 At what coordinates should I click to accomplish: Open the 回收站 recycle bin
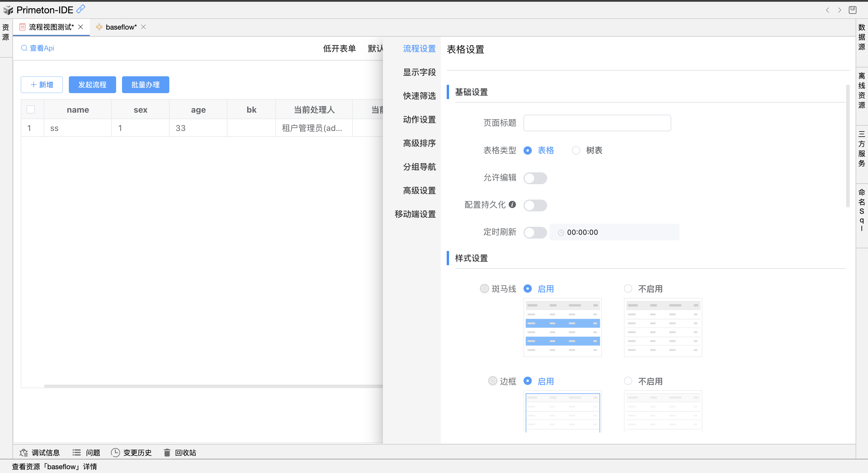180,452
